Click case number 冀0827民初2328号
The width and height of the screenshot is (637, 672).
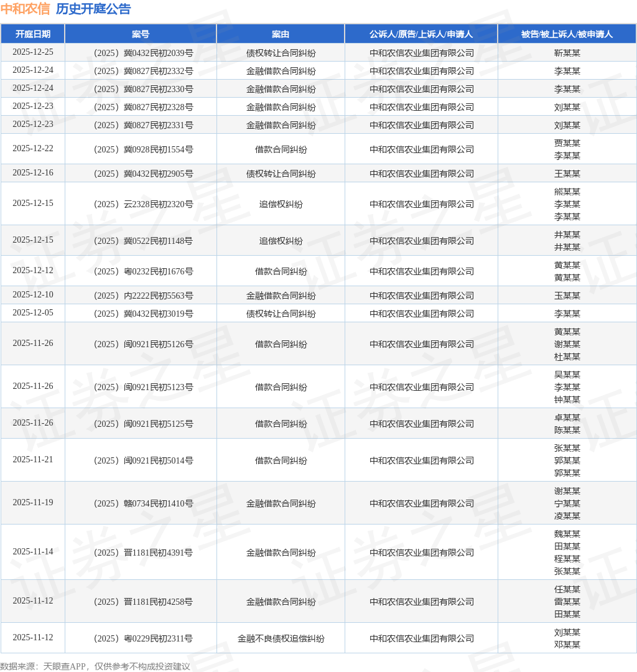144,107
